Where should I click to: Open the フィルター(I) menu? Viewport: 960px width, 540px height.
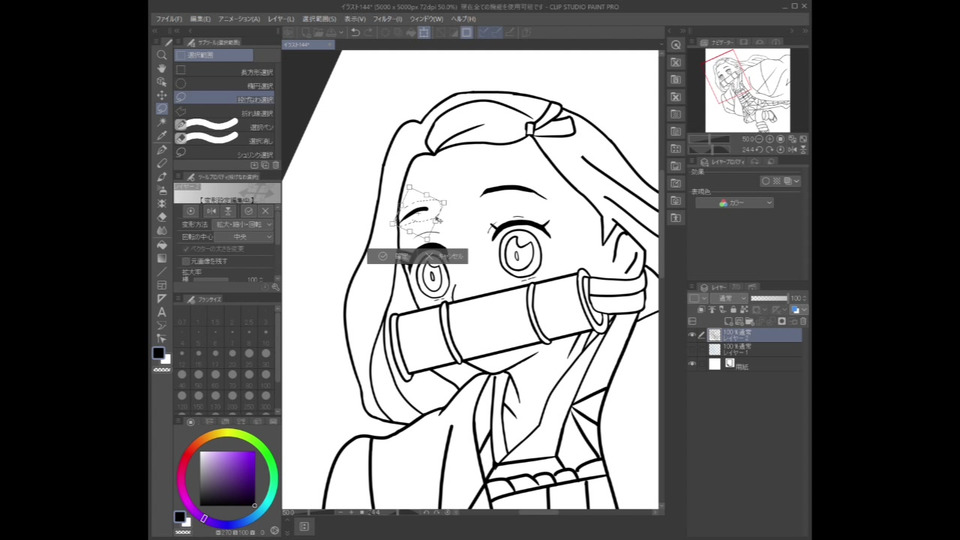tap(388, 19)
